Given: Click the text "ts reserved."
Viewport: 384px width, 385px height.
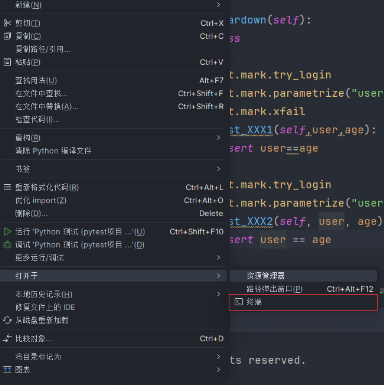Looking at the screenshot, I should click(268, 360).
